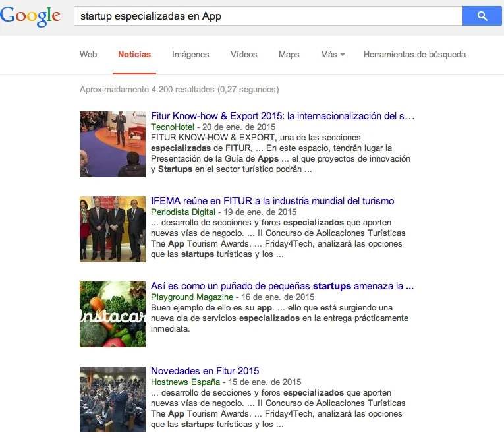
Task: Click the Hostnews España source name
Action: pos(186,382)
